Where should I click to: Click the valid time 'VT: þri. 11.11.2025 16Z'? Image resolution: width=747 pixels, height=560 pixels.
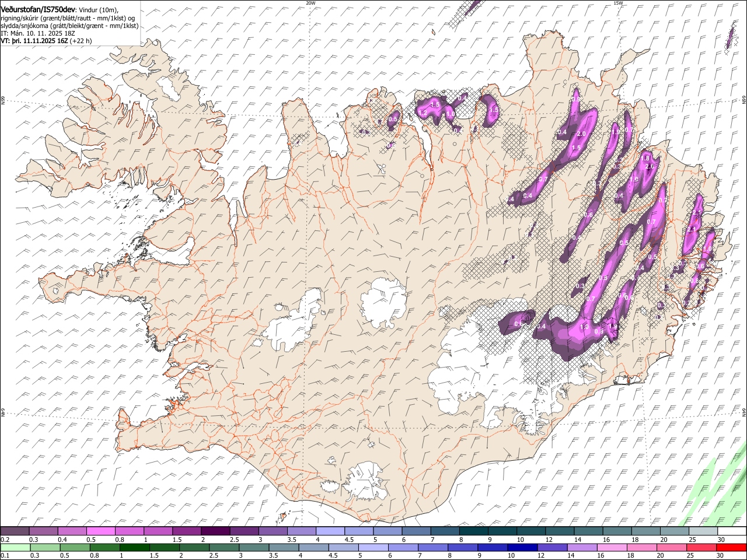click(34, 41)
